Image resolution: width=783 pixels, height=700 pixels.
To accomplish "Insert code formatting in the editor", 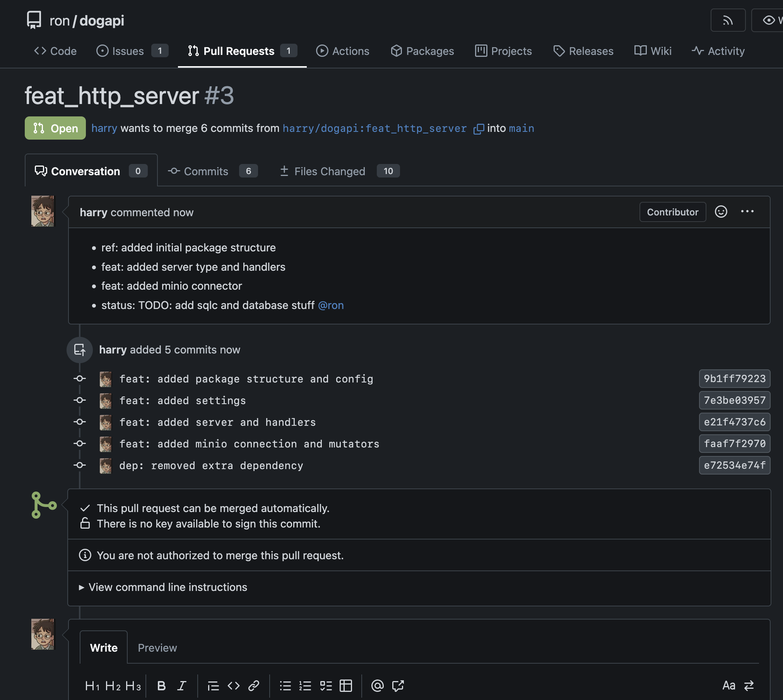I will pos(234,686).
